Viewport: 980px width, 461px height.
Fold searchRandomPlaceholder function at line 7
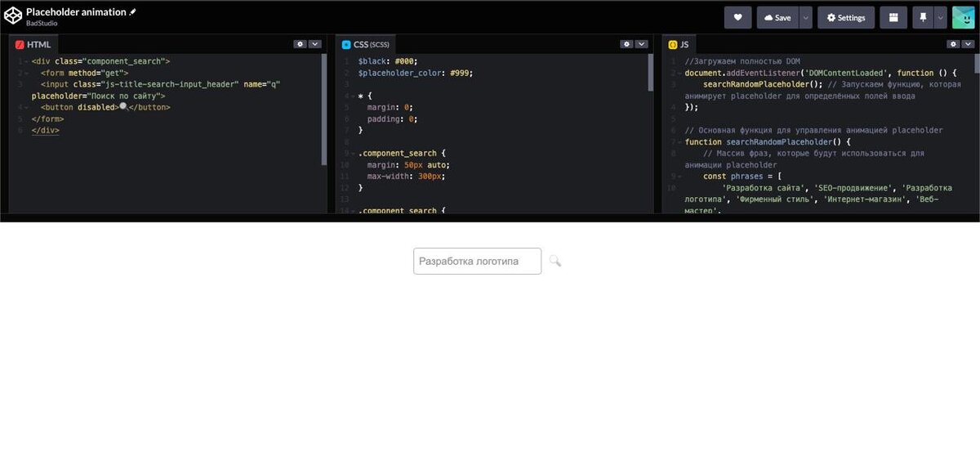678,142
